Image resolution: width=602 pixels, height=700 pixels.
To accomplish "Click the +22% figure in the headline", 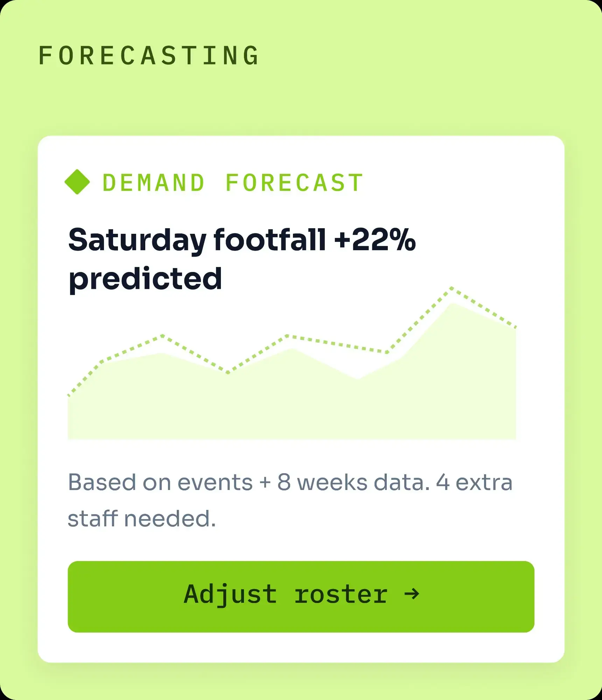I will click(375, 240).
